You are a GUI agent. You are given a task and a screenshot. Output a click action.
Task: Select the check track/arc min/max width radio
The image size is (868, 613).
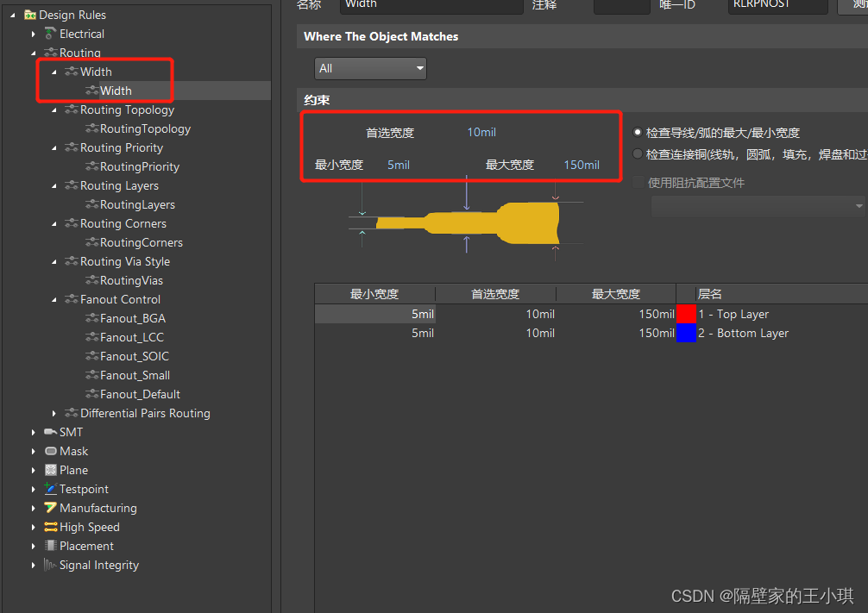tap(638, 133)
